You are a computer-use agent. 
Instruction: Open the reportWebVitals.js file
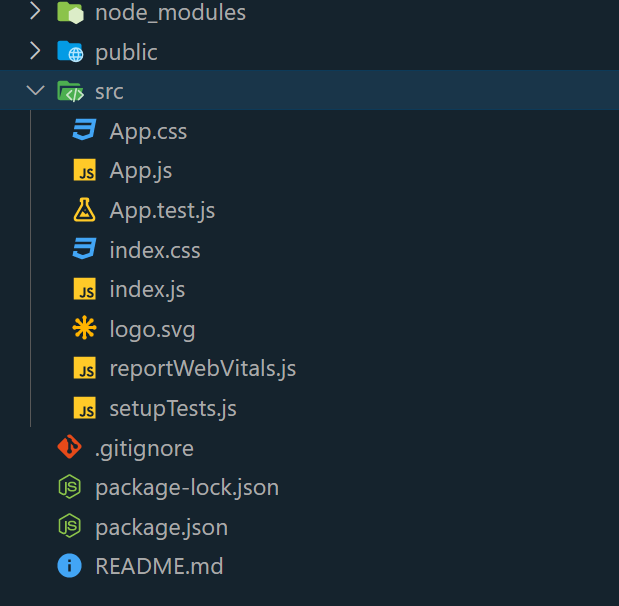[x=203, y=369]
